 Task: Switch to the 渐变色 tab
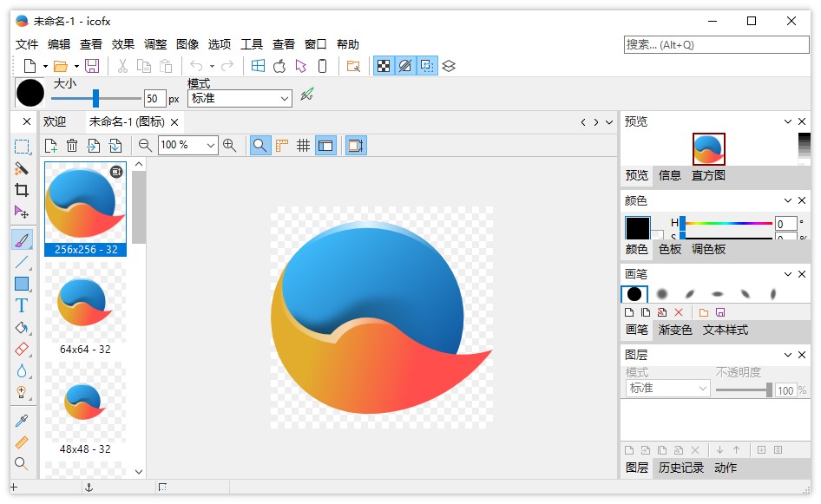pyautogui.click(x=677, y=331)
